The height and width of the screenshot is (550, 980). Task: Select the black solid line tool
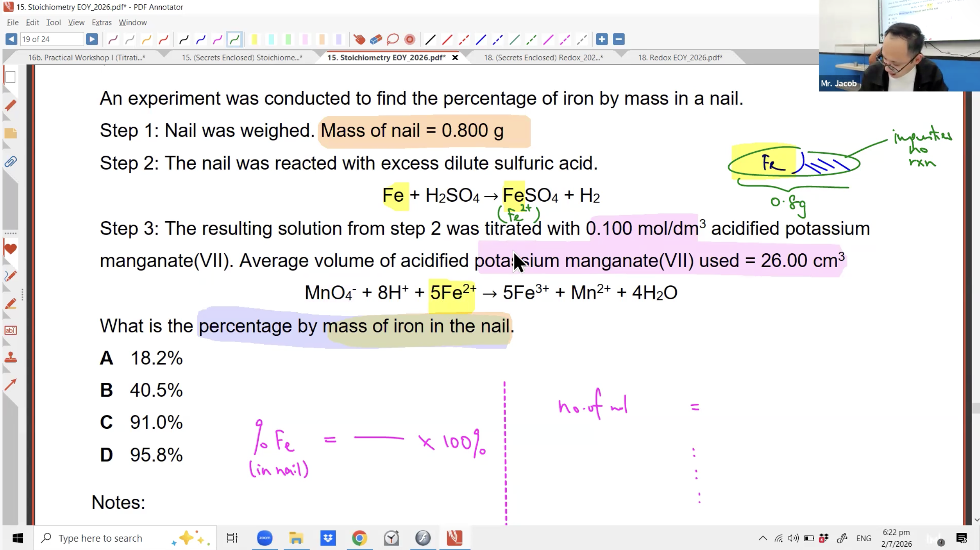[x=430, y=40]
